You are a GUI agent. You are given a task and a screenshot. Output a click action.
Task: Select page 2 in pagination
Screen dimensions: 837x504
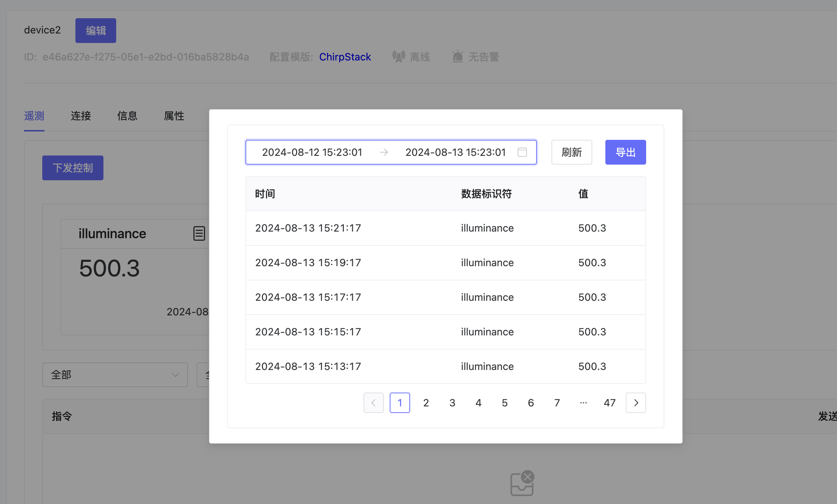[426, 403]
